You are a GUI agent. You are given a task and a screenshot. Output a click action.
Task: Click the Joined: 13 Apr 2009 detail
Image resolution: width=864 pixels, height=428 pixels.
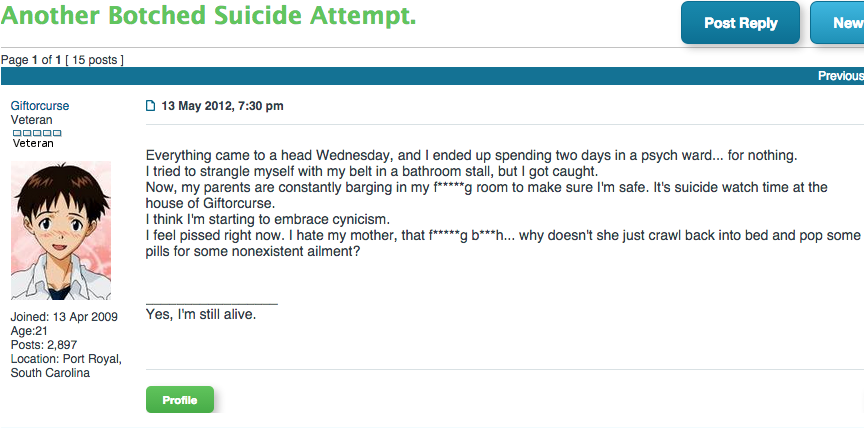(64, 317)
